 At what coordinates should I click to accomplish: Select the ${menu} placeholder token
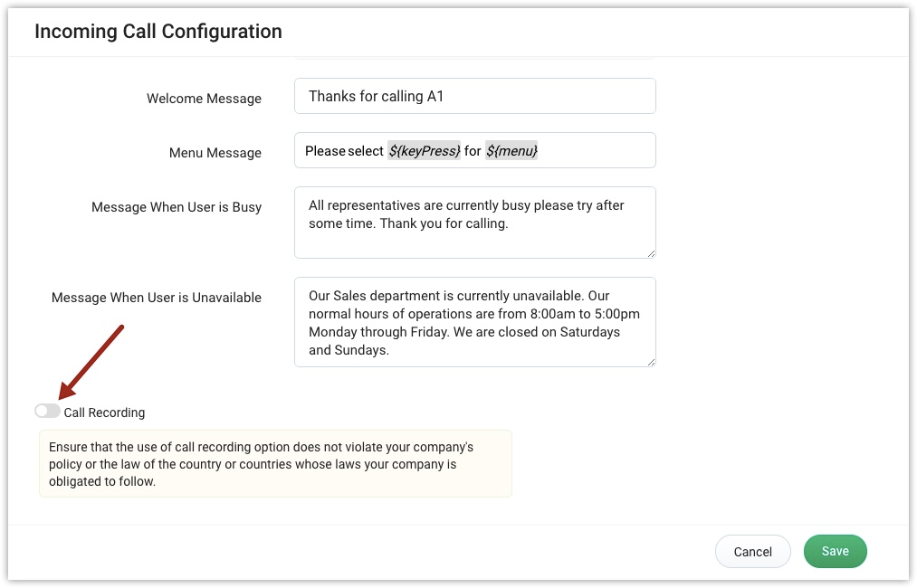coord(511,151)
